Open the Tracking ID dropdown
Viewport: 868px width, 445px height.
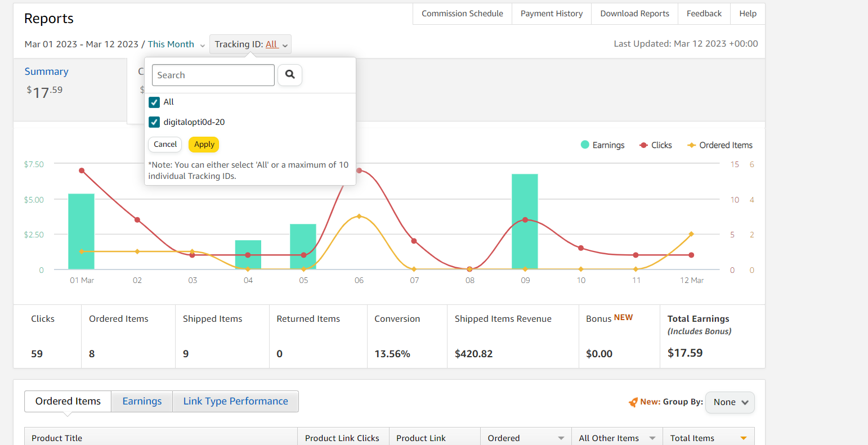coord(250,44)
